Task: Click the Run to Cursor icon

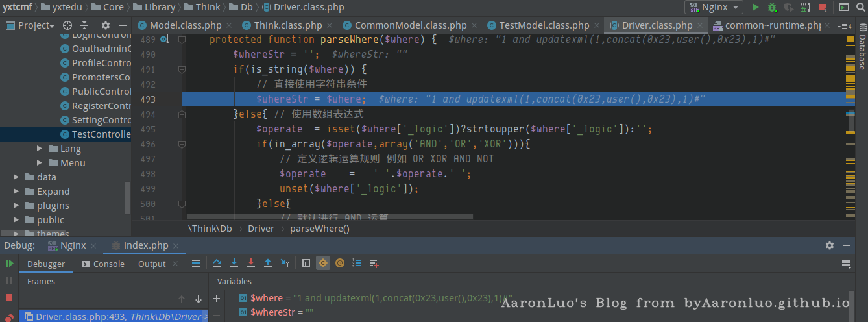Action: pyautogui.click(x=285, y=263)
